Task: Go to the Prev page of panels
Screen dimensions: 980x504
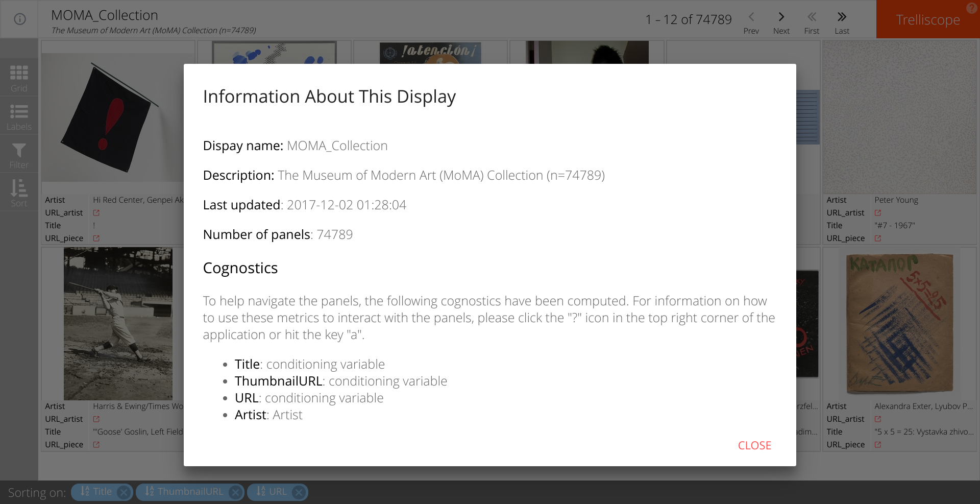Action: pos(751,22)
